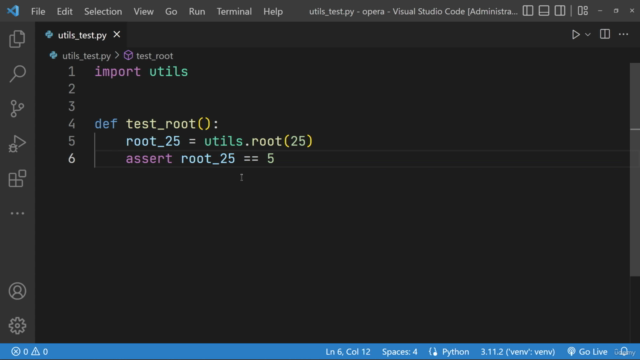Open the Source Control view
The height and width of the screenshot is (360, 640).
tap(17, 109)
